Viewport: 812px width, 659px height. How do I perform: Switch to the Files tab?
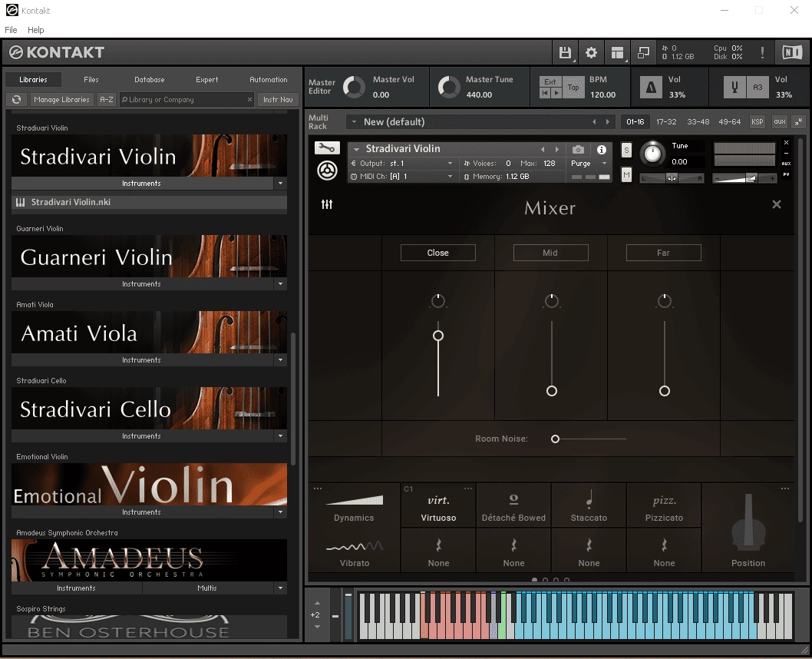pos(91,80)
